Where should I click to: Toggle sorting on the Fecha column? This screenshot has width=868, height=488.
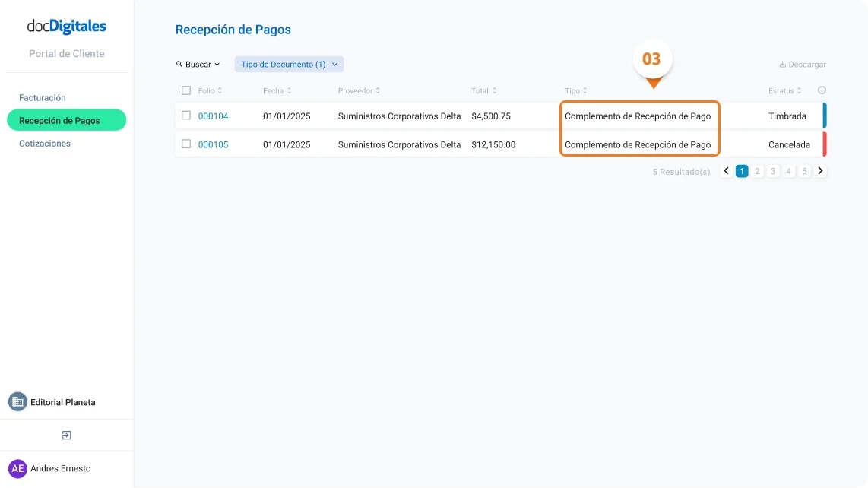point(277,90)
